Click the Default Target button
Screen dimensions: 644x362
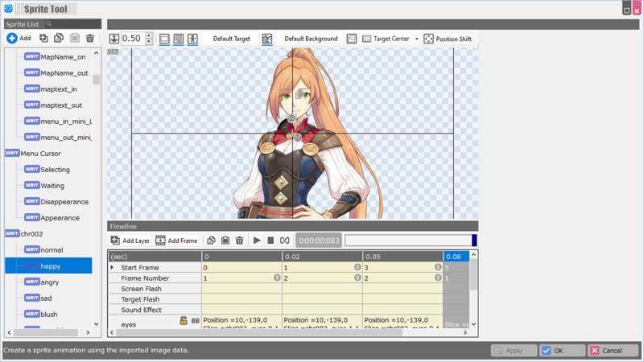coord(231,39)
